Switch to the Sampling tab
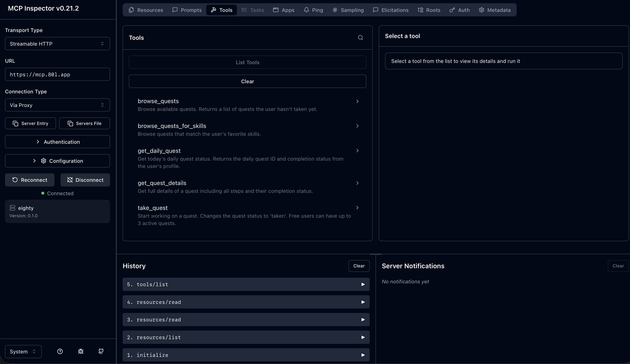The height and width of the screenshot is (364, 630). click(x=348, y=10)
